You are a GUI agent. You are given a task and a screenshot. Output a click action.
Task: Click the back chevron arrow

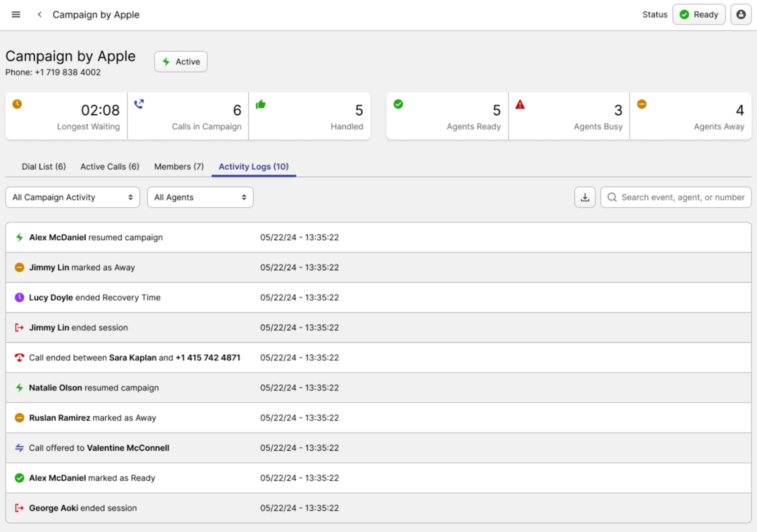pos(40,15)
